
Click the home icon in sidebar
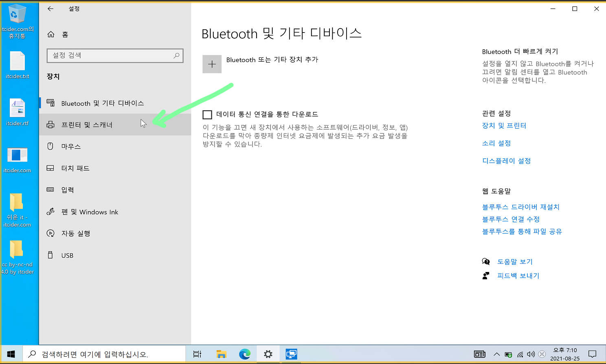[51, 34]
